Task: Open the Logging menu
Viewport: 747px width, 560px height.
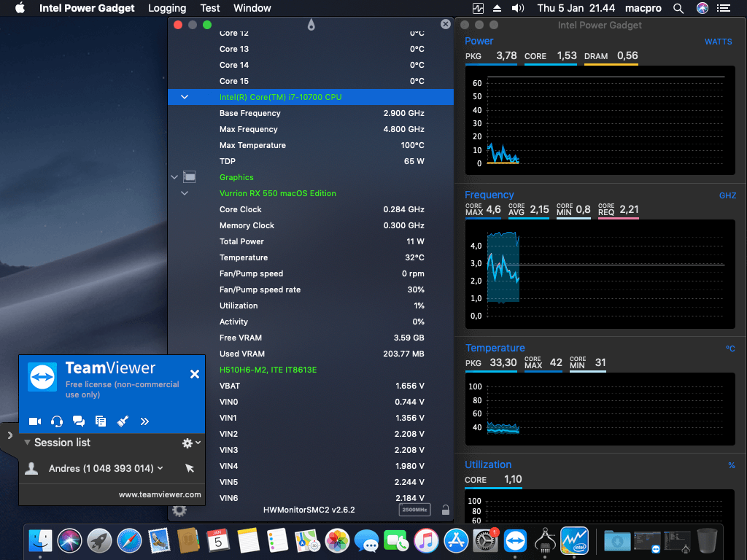Action: click(x=167, y=8)
